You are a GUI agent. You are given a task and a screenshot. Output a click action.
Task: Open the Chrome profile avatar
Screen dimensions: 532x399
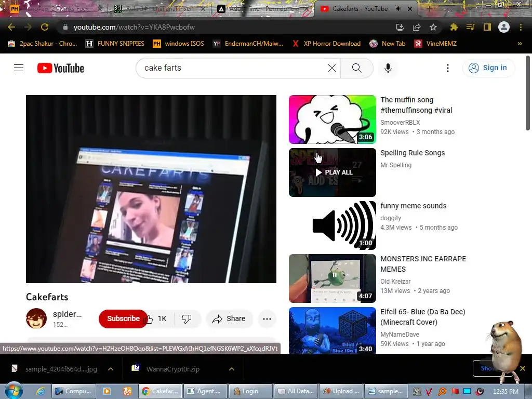[504, 27]
